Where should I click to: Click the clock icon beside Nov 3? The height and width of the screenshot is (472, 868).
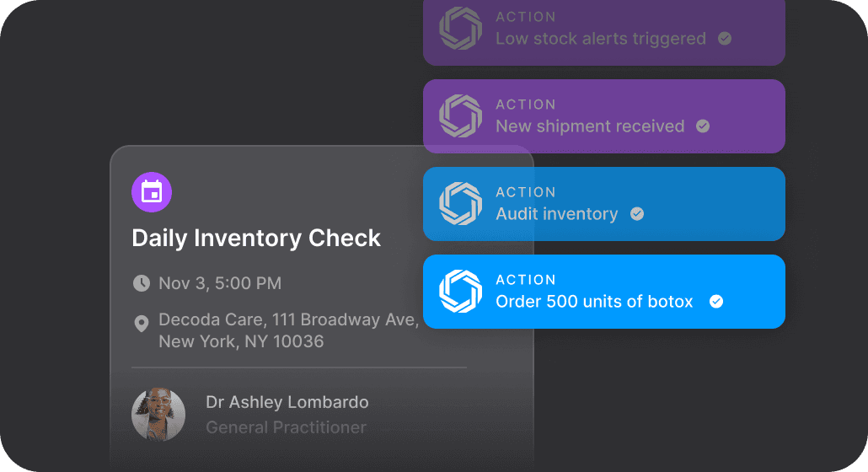click(142, 283)
